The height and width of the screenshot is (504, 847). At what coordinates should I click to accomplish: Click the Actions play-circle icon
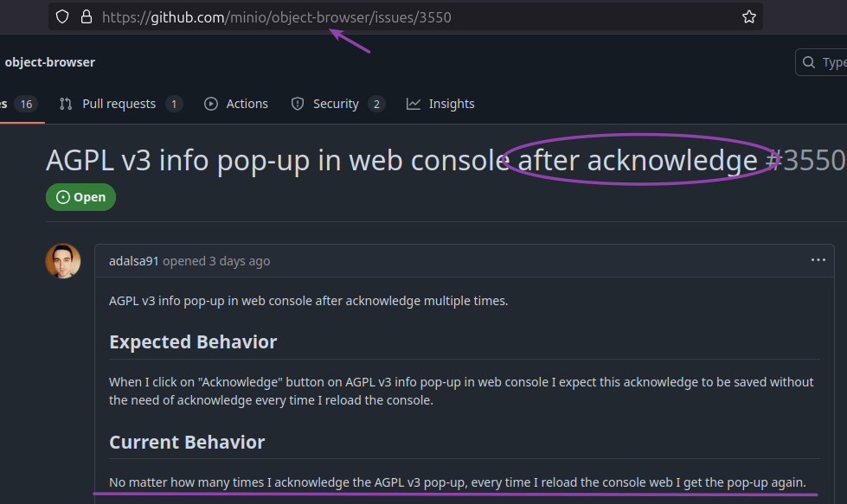[211, 104]
